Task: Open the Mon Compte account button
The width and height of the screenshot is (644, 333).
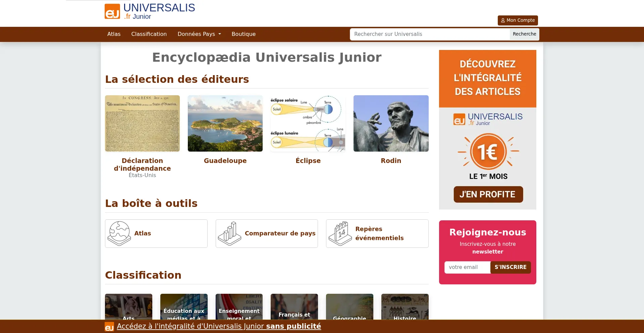Action: 518,20
